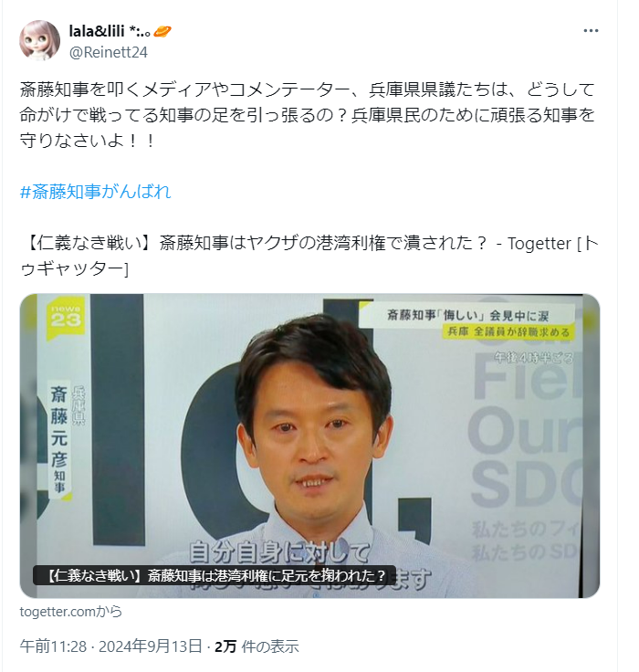Viewport: 639px width, 672px height.
Task: Click the lala&lili profile avatar
Action: tap(39, 41)
